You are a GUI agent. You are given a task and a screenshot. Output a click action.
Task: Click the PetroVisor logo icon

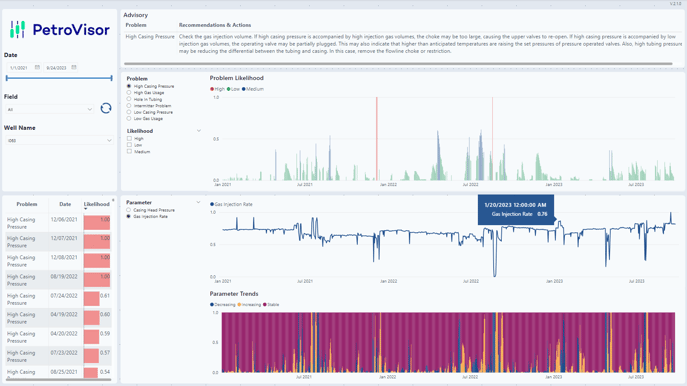17,29
